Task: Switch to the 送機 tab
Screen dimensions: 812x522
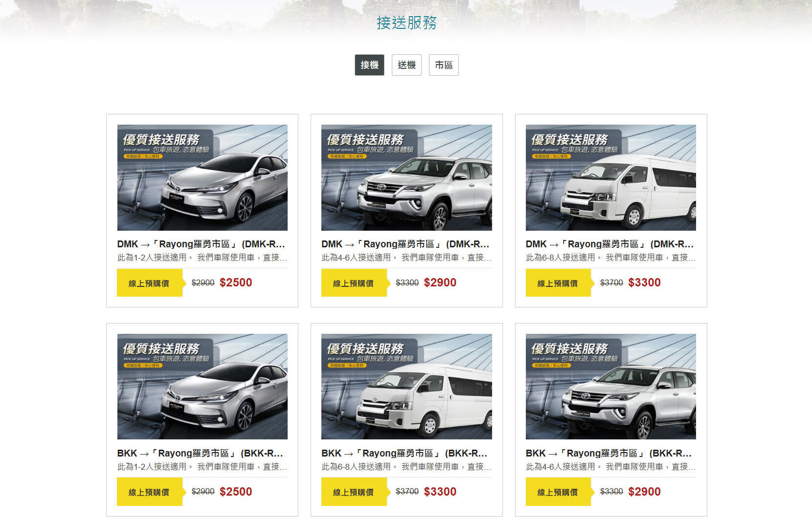Action: tap(406, 65)
